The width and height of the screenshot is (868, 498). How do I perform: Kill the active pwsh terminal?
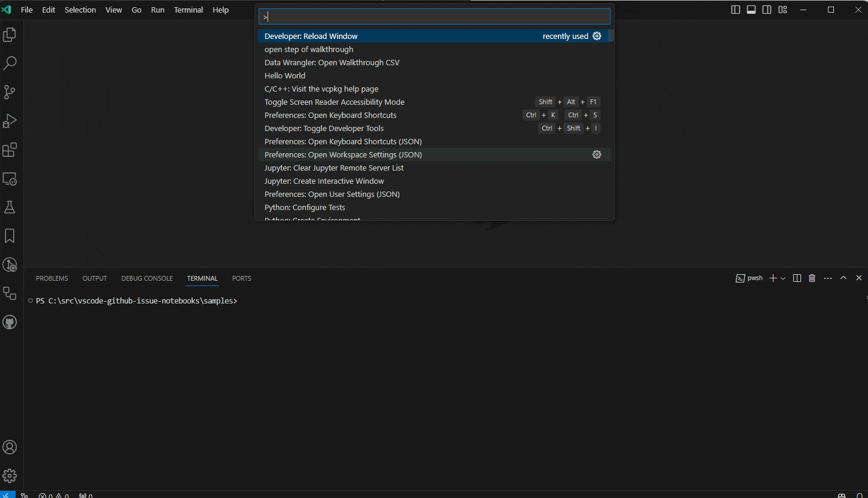click(812, 278)
